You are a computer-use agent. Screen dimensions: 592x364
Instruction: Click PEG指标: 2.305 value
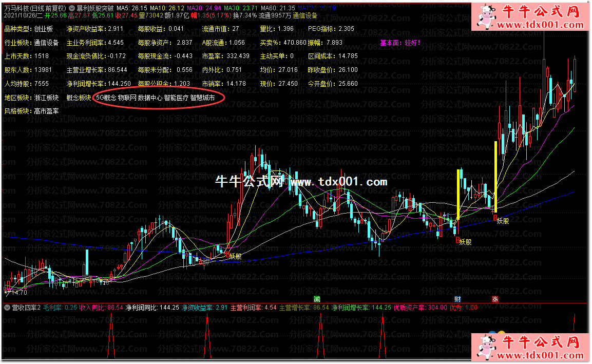coord(331,29)
